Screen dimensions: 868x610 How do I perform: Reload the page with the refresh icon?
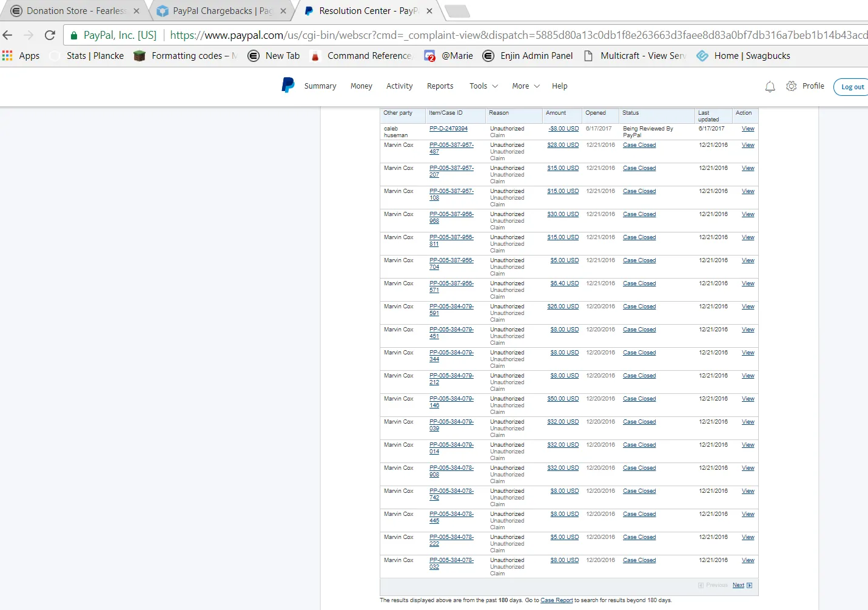point(50,35)
